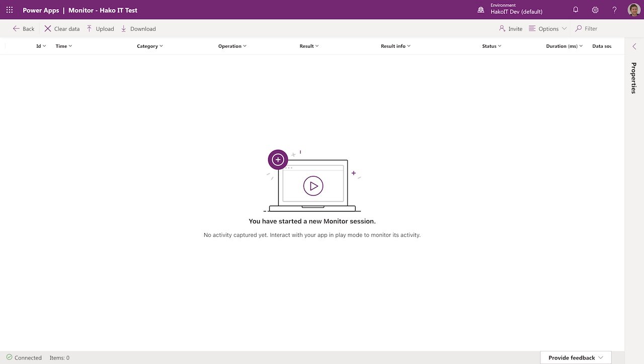Go Back using the arrow button

pos(24,29)
